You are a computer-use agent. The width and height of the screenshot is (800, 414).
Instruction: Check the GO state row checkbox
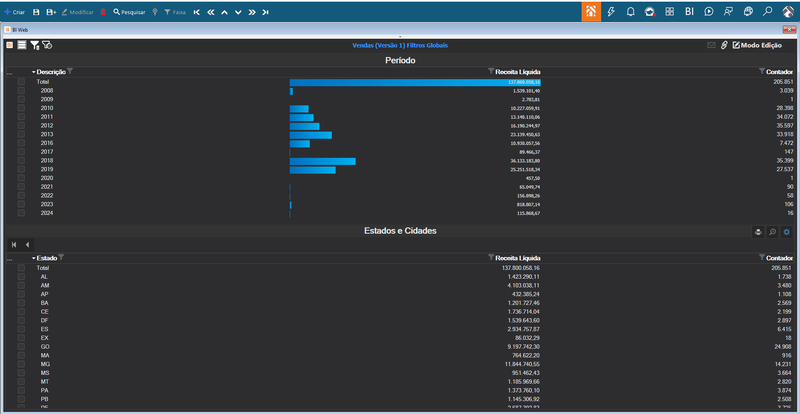pyautogui.click(x=21, y=347)
